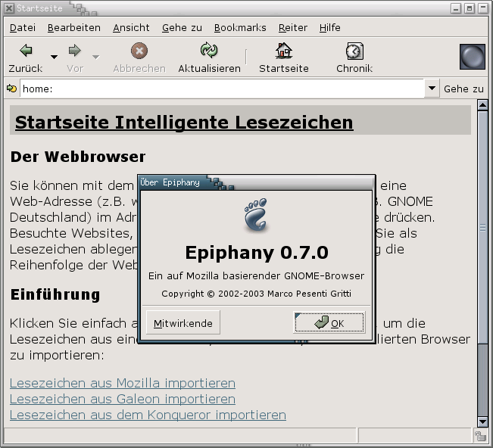The image size is (493, 448).
Task: Expand the Zurück history dropdown arrow
Action: [54, 57]
